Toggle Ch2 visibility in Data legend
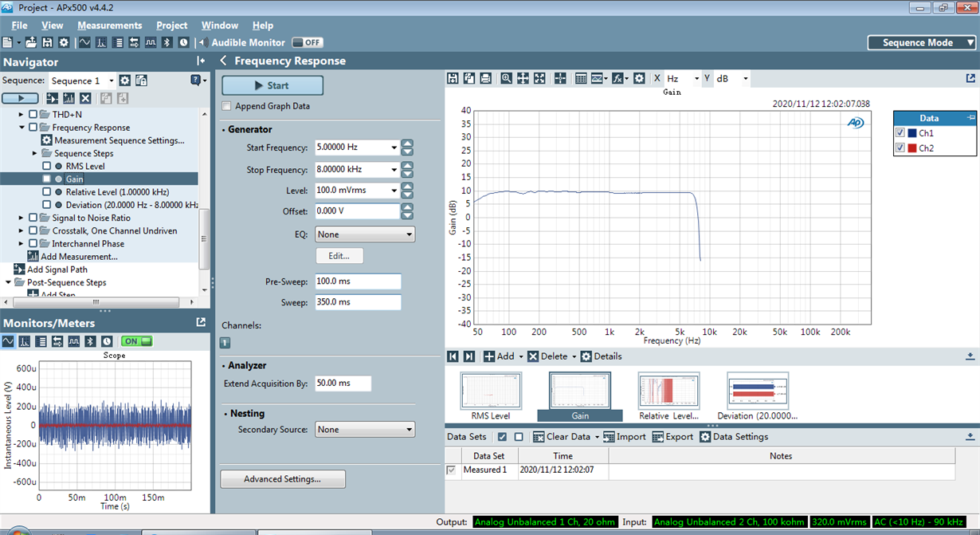 tap(900, 148)
